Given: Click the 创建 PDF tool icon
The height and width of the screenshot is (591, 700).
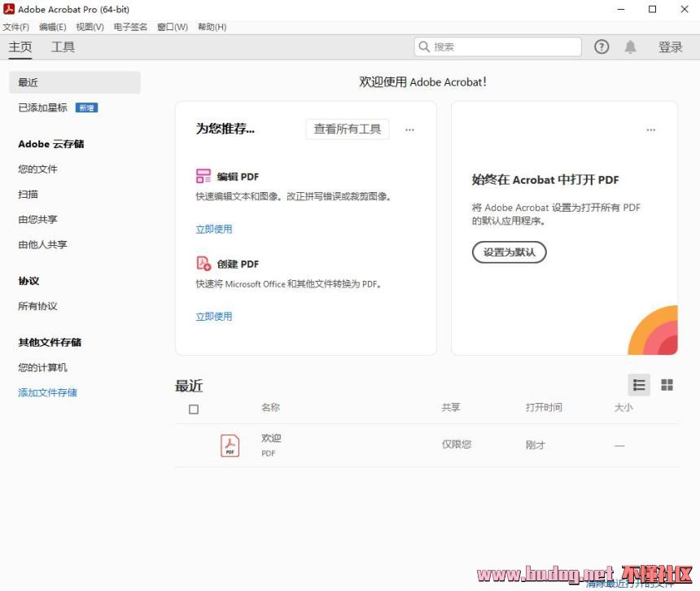Looking at the screenshot, I should 203,264.
